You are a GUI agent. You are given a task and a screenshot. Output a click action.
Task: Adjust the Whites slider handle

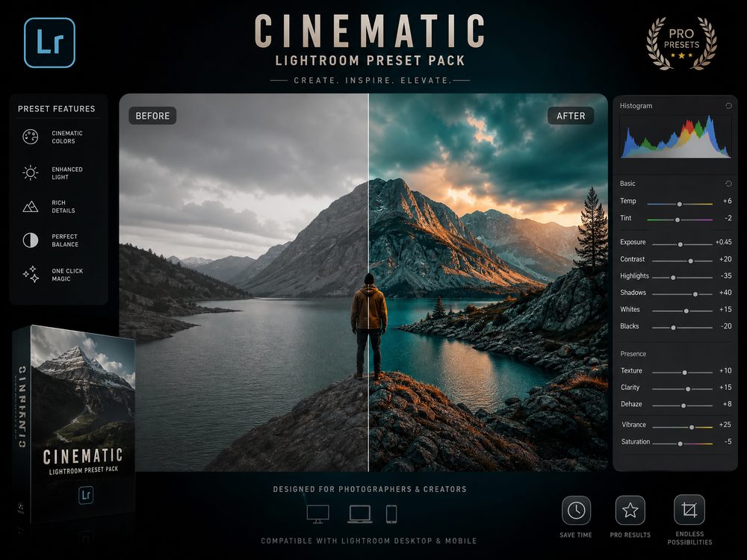pos(686,311)
